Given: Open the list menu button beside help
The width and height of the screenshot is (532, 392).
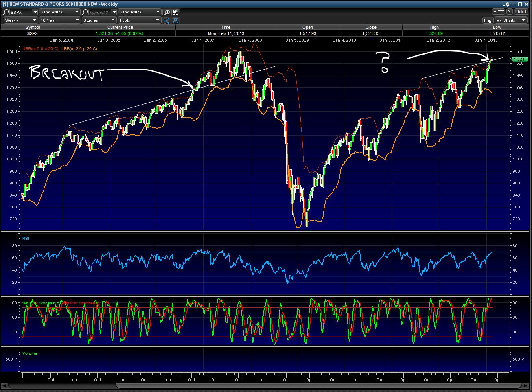Looking at the screenshot, I should [499, 12].
